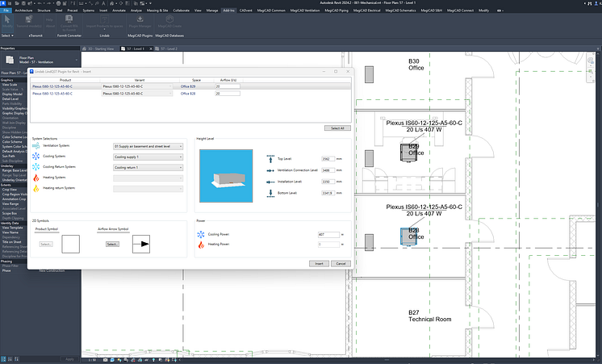Image resolution: width=602 pixels, height=364 pixels.
Task: Click the Top Level arrow icon
Action: pos(270,159)
